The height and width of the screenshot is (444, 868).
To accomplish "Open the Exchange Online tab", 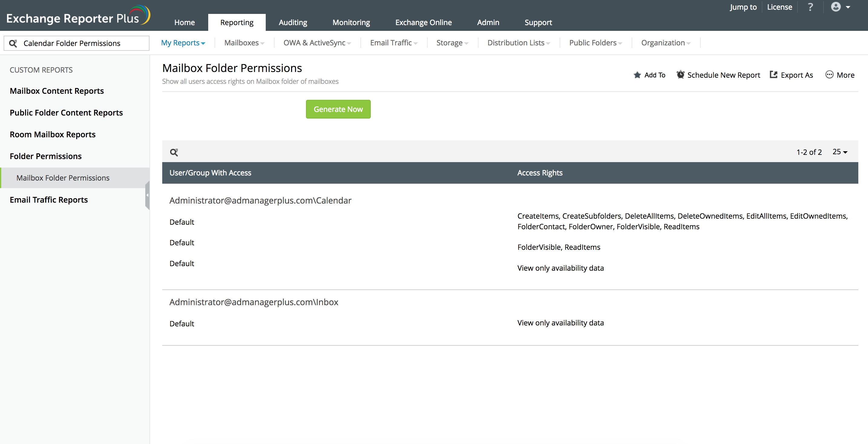I will 423,23.
